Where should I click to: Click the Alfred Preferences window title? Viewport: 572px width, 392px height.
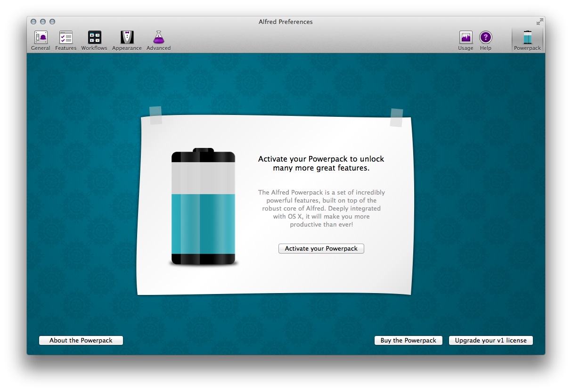[x=286, y=22]
